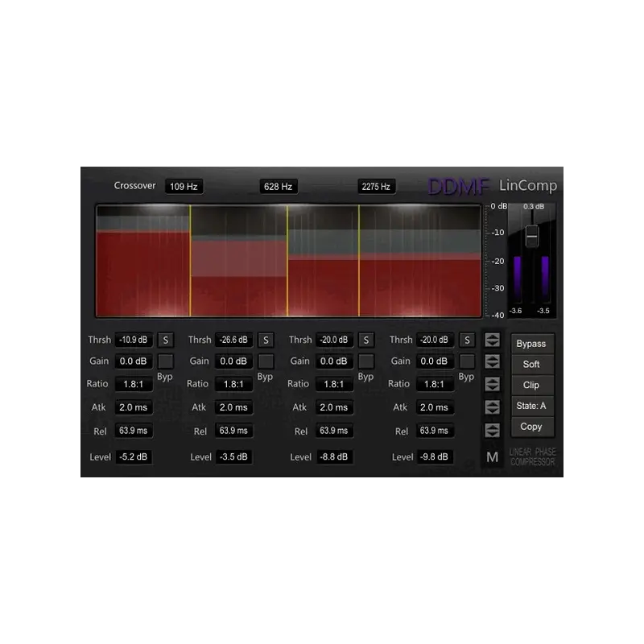Click the -10.9 dB threshold field

point(134,340)
